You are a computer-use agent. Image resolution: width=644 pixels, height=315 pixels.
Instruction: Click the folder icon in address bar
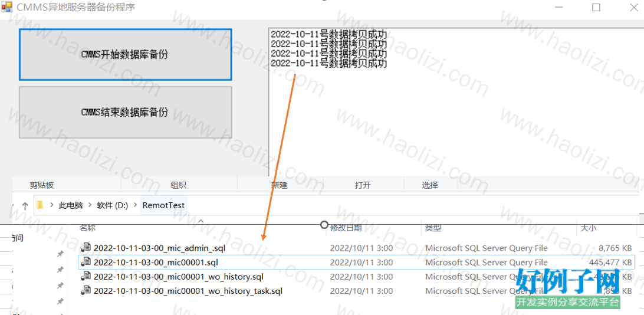40,205
